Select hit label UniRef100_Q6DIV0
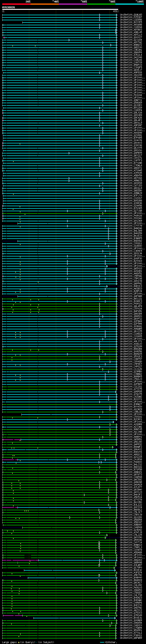The width and height of the screenshot is (146, 644). [x=131, y=48]
